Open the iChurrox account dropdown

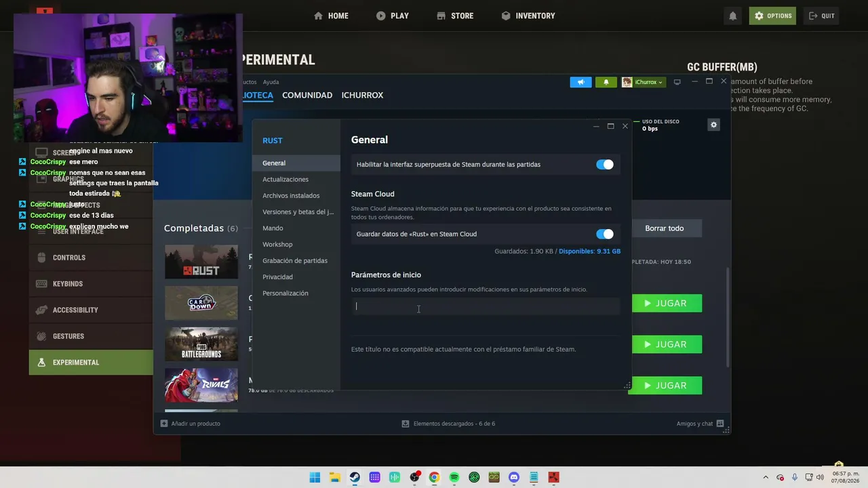pyautogui.click(x=643, y=82)
